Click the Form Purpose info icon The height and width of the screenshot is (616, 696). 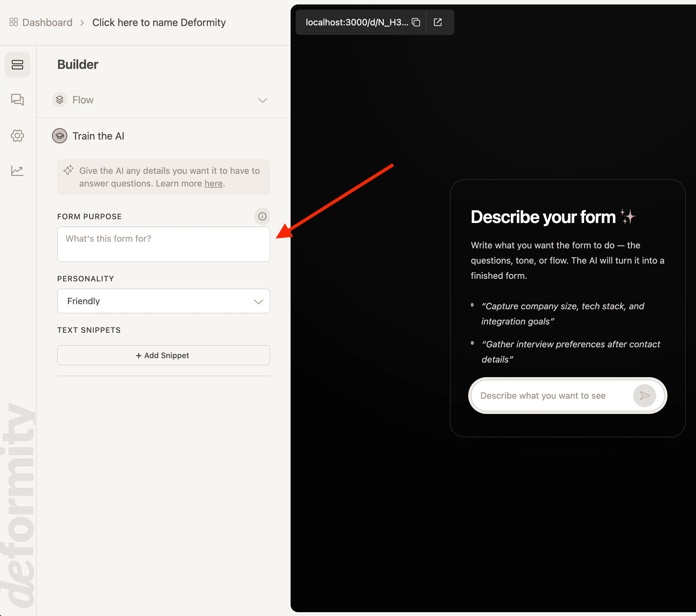[262, 216]
